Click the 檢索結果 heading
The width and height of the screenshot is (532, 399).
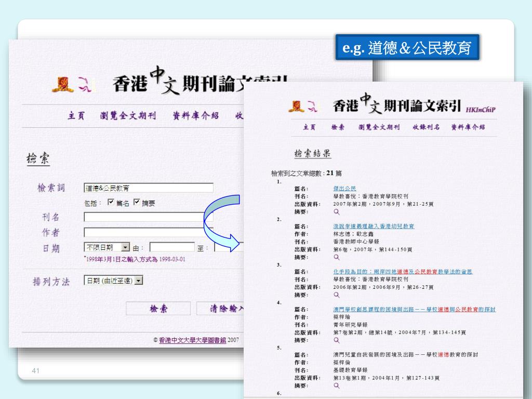click(312, 153)
